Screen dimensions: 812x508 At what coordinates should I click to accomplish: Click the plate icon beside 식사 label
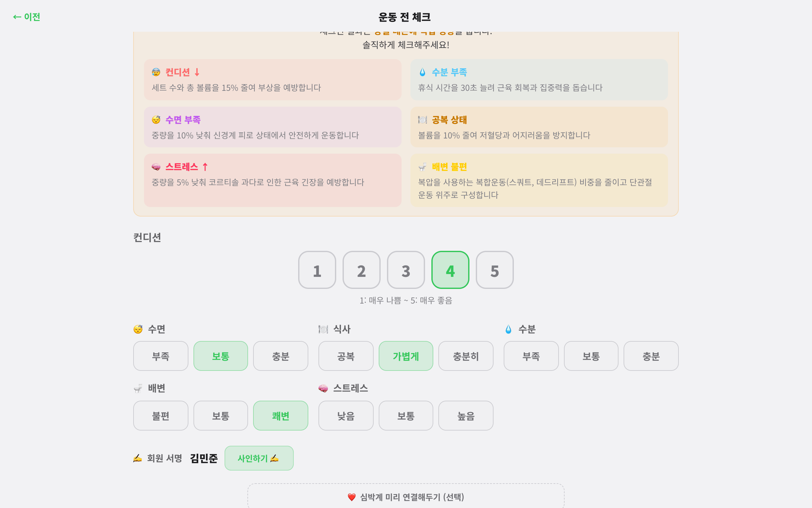click(x=323, y=329)
